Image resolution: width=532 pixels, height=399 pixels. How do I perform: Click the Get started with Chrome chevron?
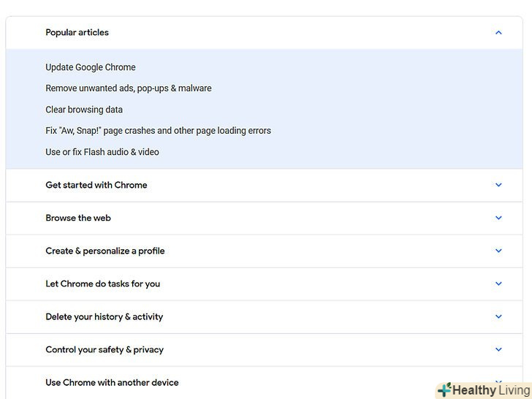498,185
